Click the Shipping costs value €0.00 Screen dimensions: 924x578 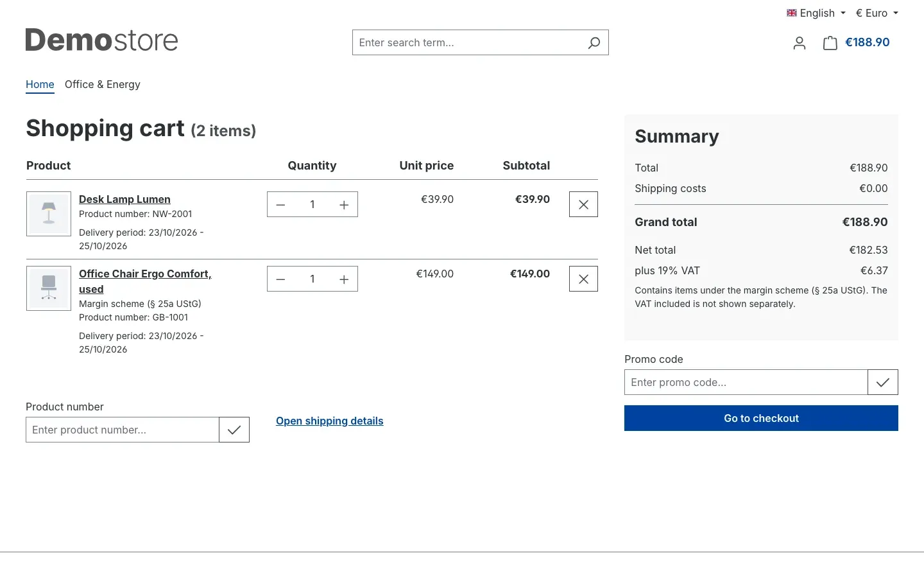pyautogui.click(x=873, y=188)
